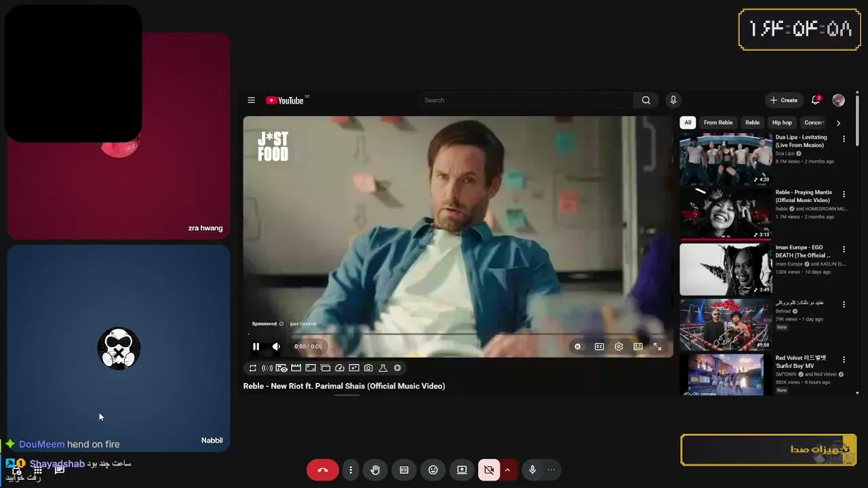The width and height of the screenshot is (868, 488).
Task: Click the flask experiment icon below video
Action: click(382, 368)
